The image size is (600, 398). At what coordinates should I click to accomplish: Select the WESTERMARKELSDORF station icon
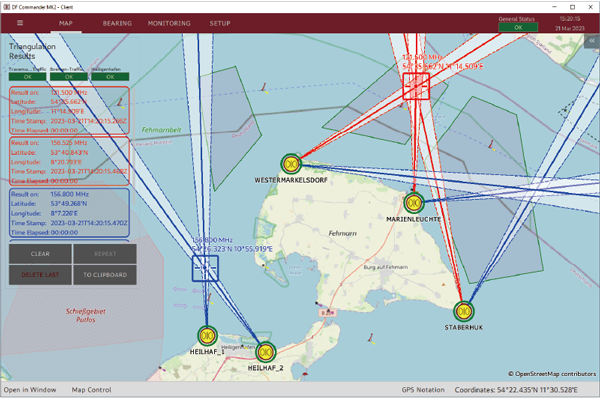291,164
